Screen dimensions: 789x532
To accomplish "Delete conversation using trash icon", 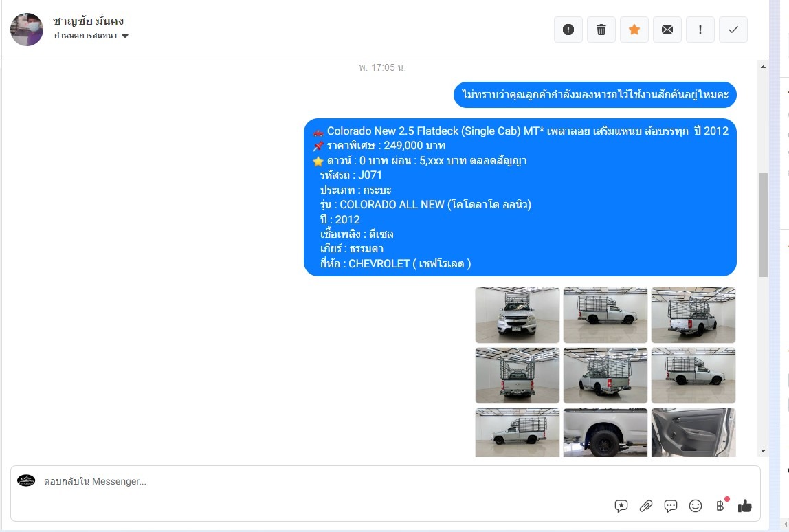I will click(601, 30).
